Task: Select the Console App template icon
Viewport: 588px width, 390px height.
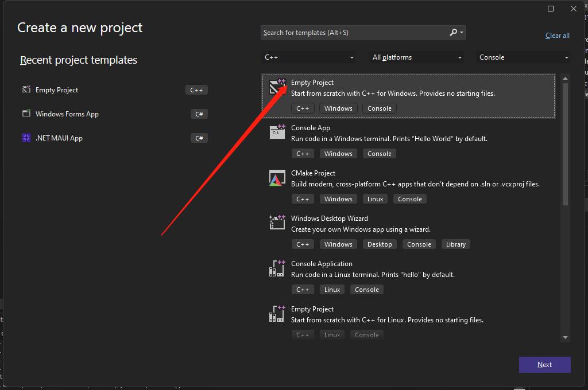Action: pos(277,132)
